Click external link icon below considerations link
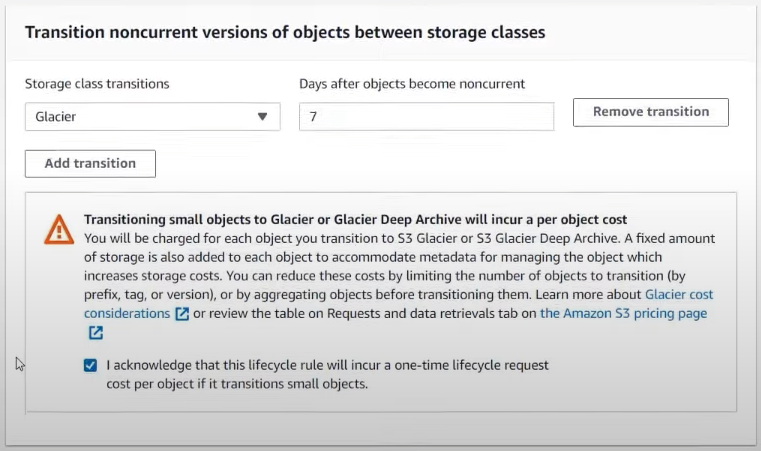The image size is (761, 451). tap(96, 333)
